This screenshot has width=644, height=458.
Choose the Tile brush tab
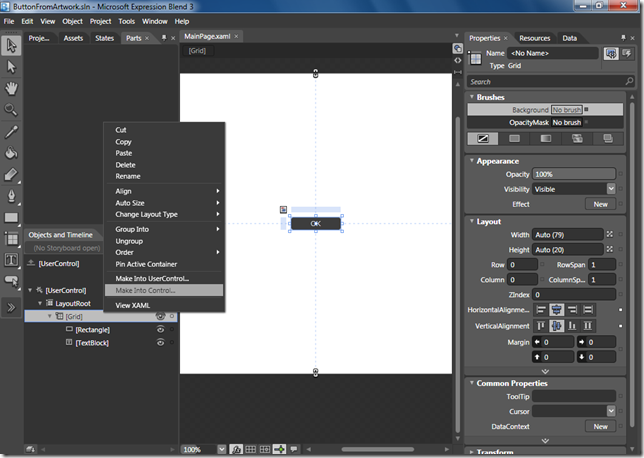577,138
